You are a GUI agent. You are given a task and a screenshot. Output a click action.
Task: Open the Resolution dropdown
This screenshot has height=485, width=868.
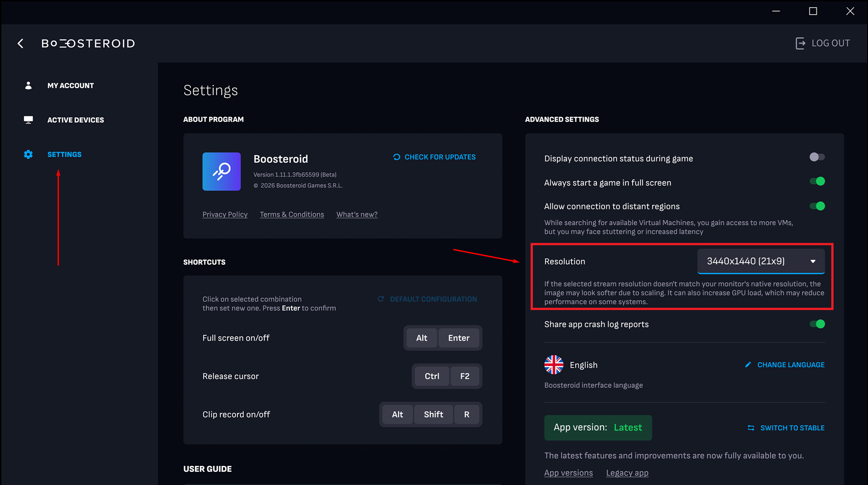[761, 261]
